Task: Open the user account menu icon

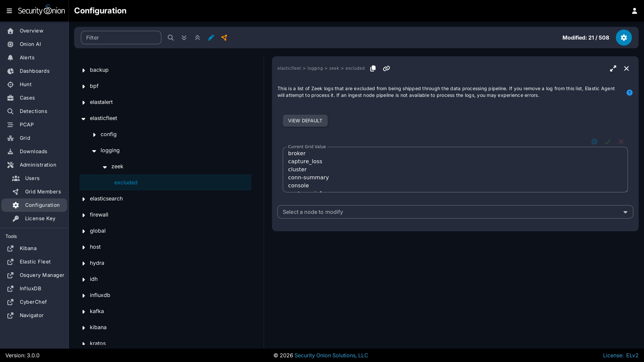Action: tap(634, 11)
